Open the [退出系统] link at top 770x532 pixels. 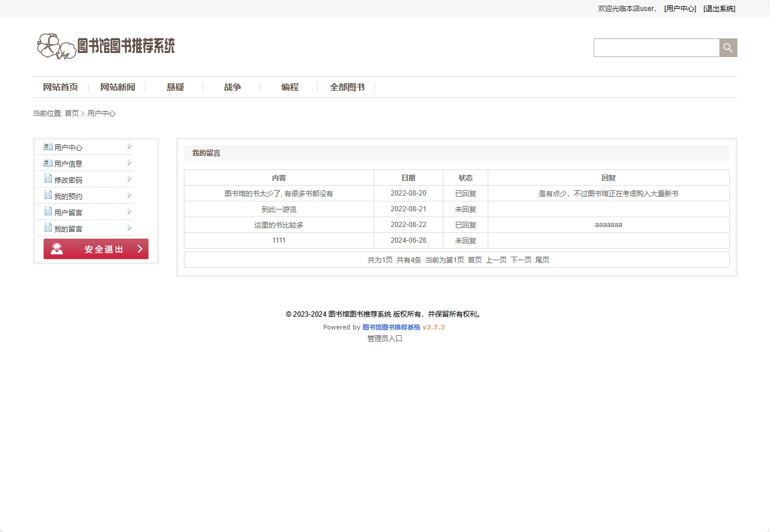[719, 9]
